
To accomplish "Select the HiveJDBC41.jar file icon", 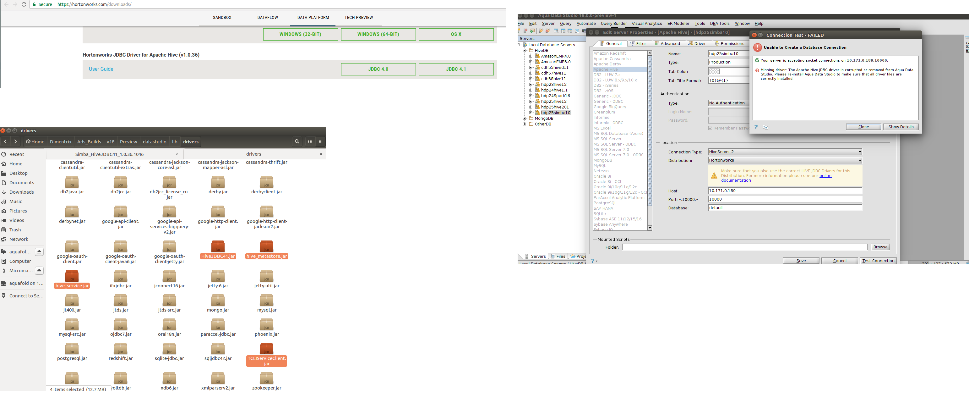I will (x=218, y=246).
